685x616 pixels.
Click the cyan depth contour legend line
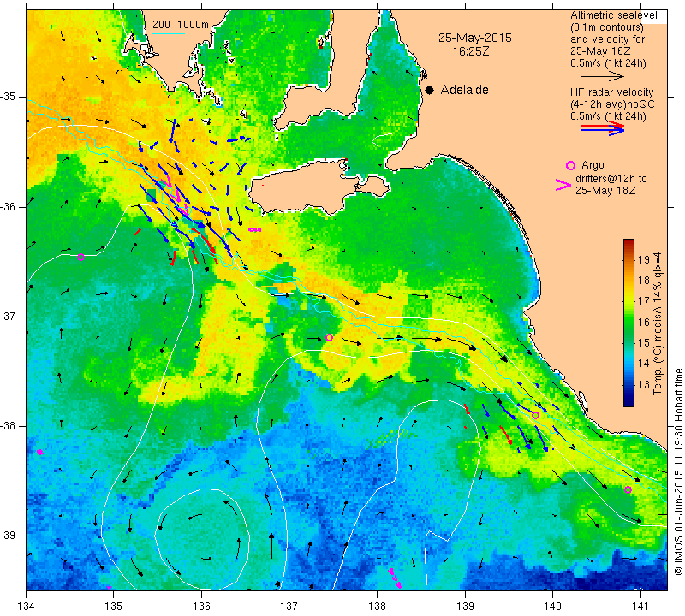tap(169, 33)
